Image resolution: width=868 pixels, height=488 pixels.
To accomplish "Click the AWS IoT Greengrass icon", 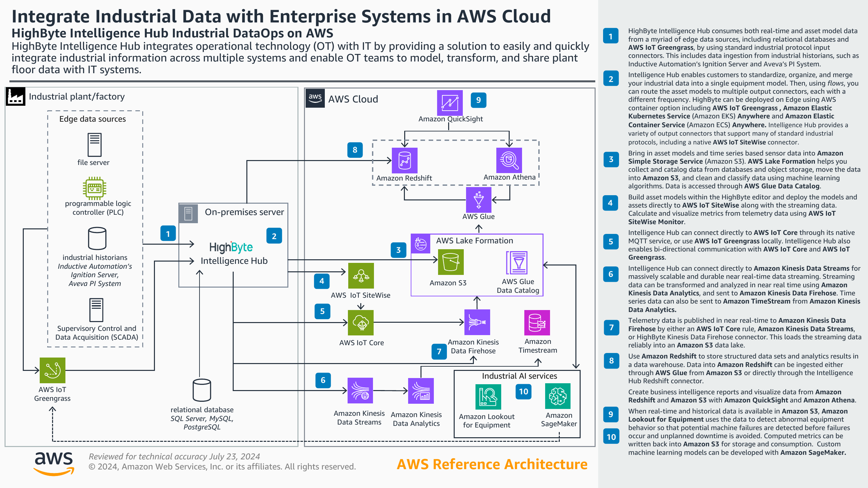I will pyautogui.click(x=53, y=371).
